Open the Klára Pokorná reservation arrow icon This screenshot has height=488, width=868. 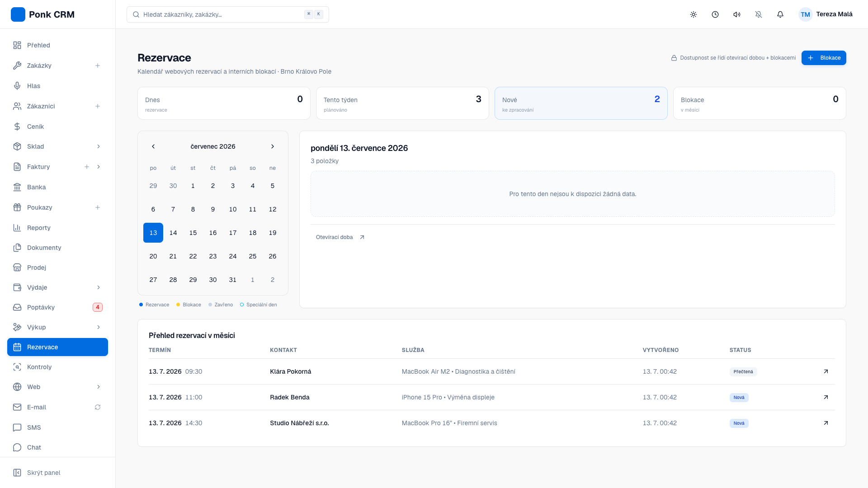coord(826,371)
